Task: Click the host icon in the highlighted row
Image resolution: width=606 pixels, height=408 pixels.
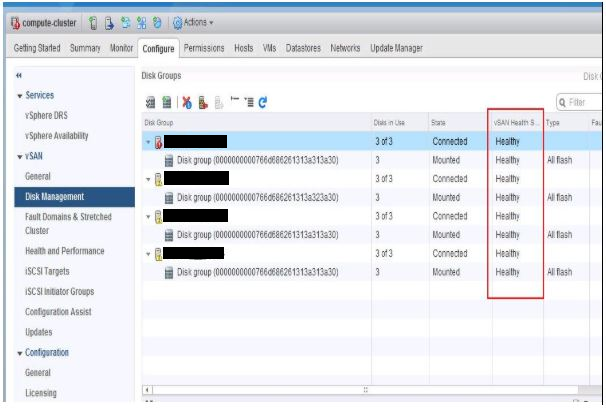Action: [158, 142]
